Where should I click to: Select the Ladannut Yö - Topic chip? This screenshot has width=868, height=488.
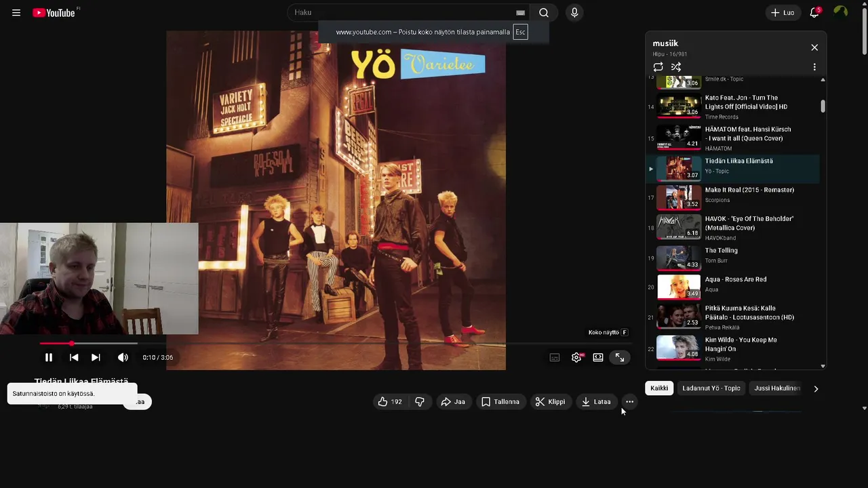pyautogui.click(x=711, y=388)
